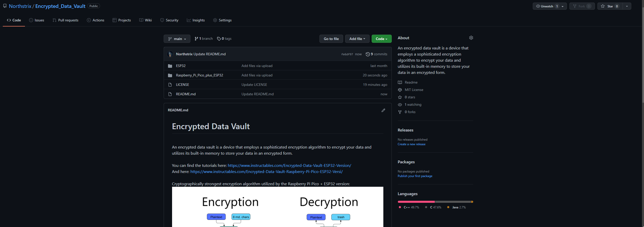Click the branch icon next to 1 branch

coord(196,39)
